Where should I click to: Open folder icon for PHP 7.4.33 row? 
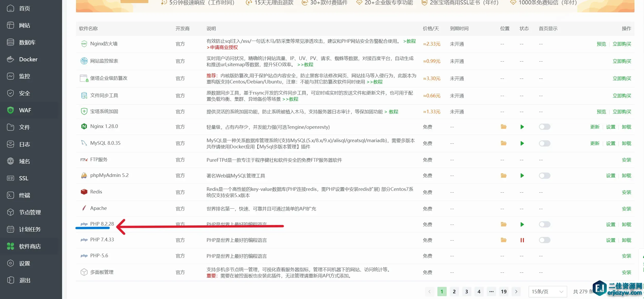503,240
